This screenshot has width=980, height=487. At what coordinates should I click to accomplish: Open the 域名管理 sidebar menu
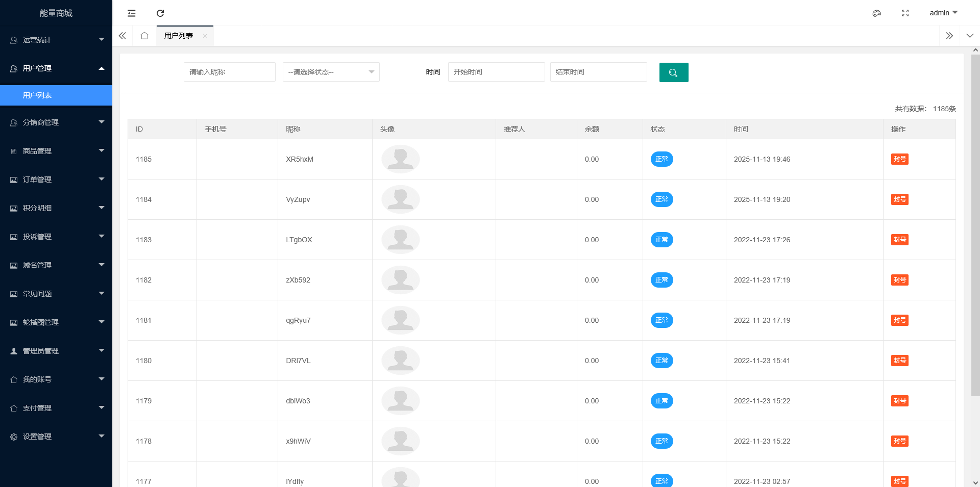pos(56,265)
